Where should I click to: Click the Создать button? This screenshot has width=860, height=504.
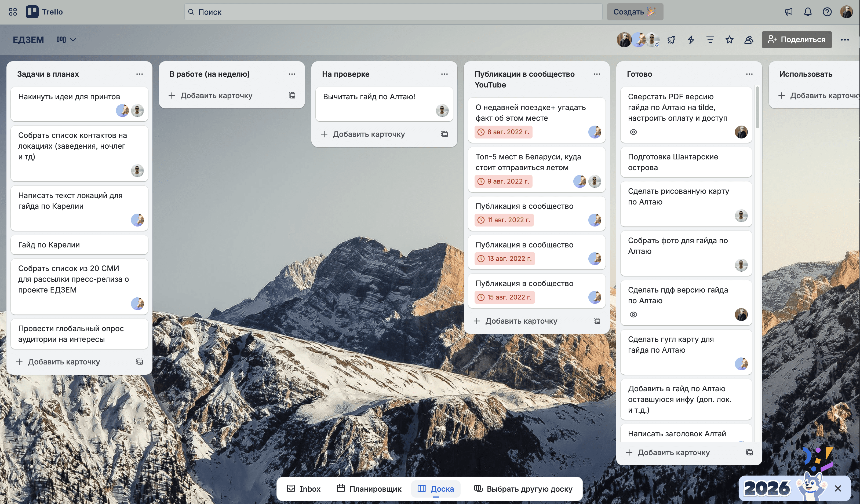click(x=635, y=12)
